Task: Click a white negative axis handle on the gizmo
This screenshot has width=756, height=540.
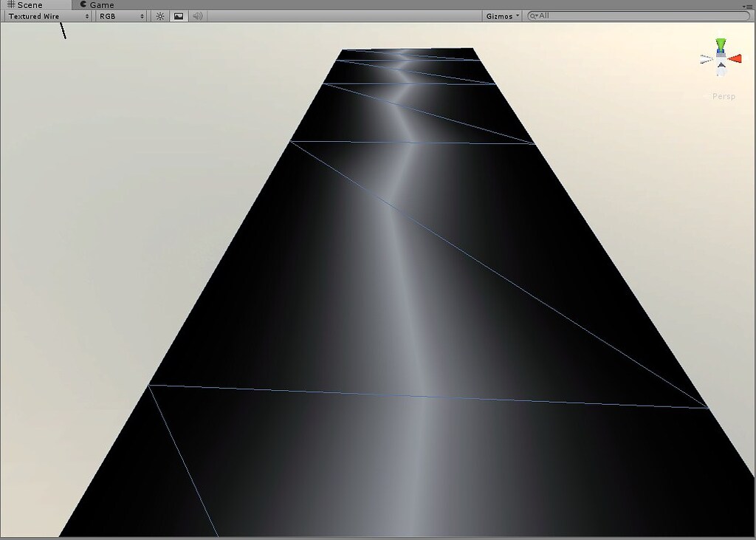Action: (x=705, y=58)
